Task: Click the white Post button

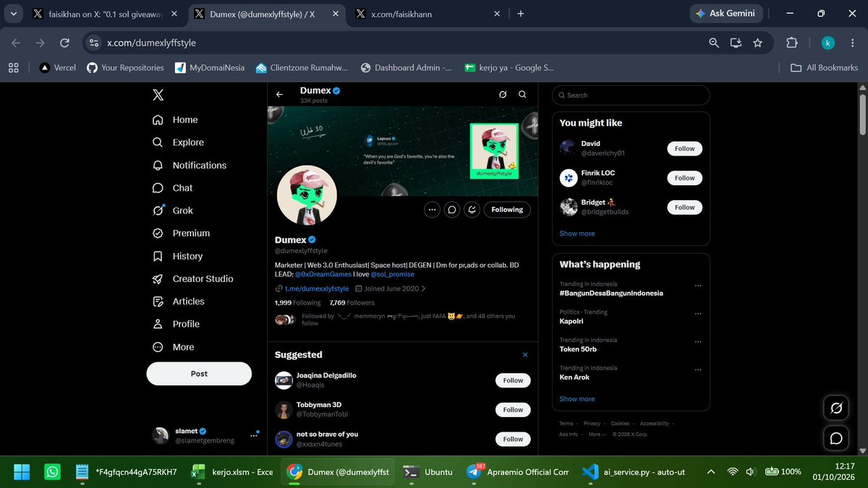Action: (199, 374)
